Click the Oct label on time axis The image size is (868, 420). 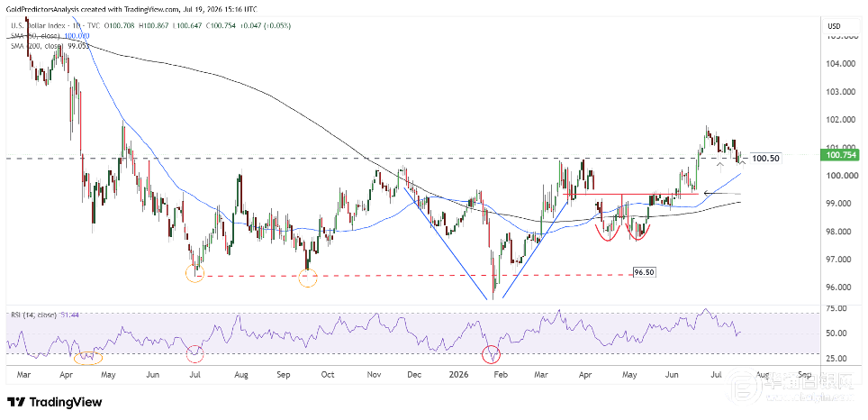pos(328,374)
